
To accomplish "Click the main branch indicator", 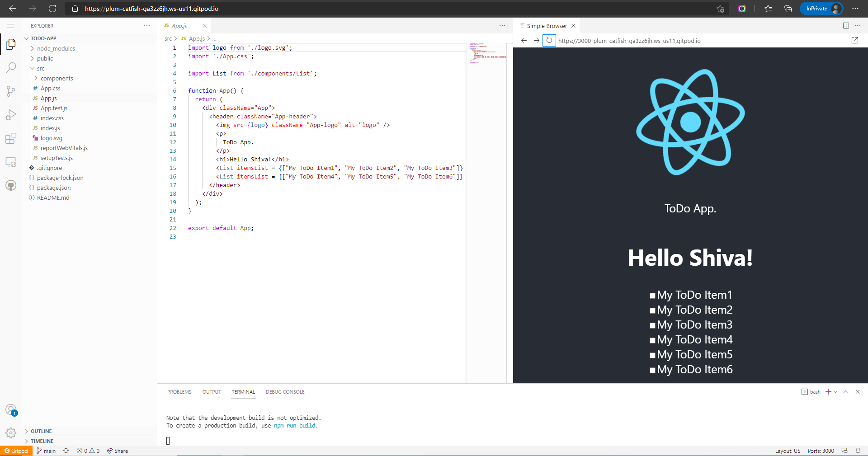I will [46, 451].
